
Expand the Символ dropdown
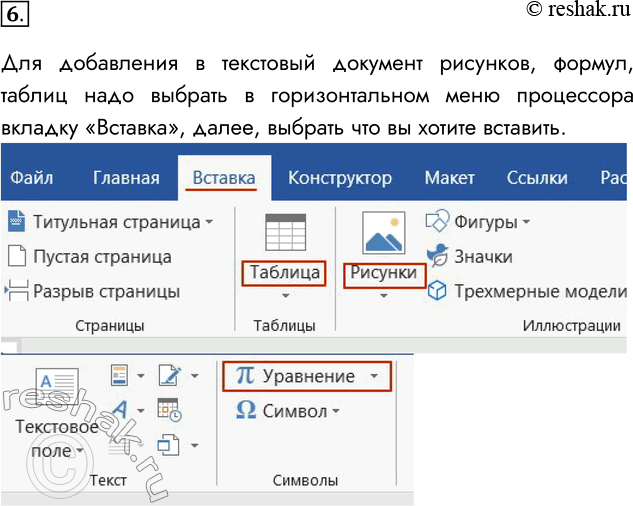pos(336,411)
